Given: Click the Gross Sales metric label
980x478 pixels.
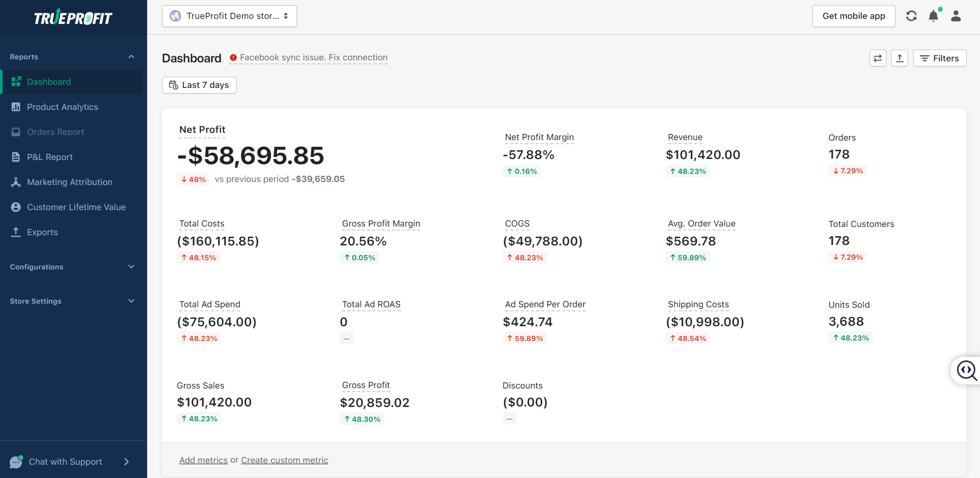Looking at the screenshot, I should point(200,385).
